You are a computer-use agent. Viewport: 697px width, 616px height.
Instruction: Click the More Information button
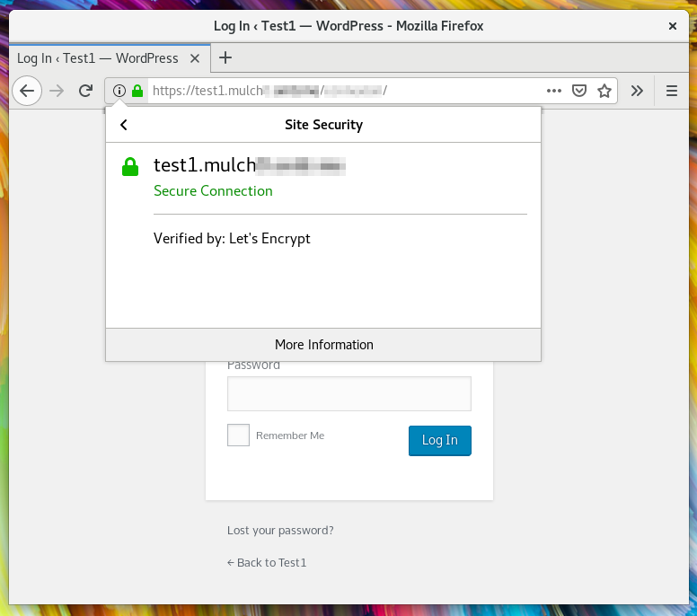point(323,345)
